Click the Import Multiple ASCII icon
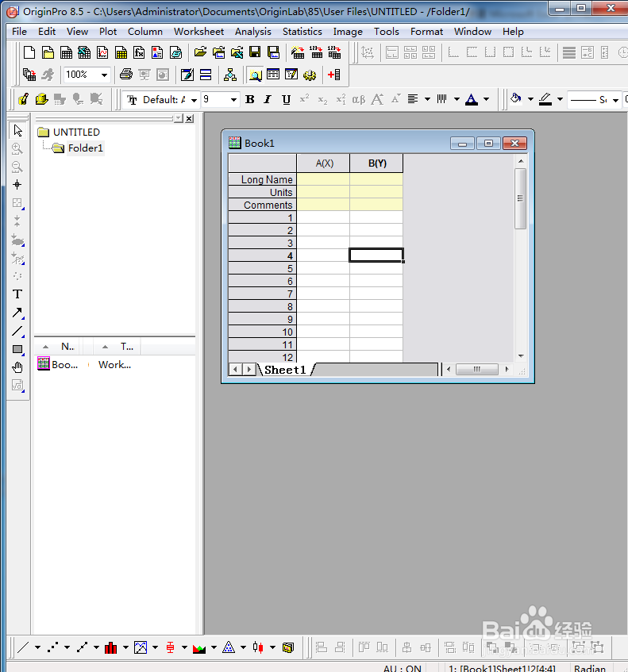This screenshot has width=628, height=672. pos(334,52)
